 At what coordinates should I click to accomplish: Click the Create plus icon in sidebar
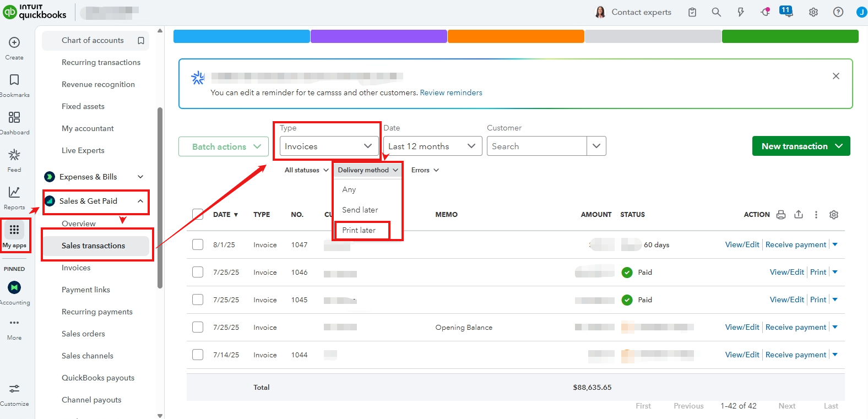coord(14,43)
